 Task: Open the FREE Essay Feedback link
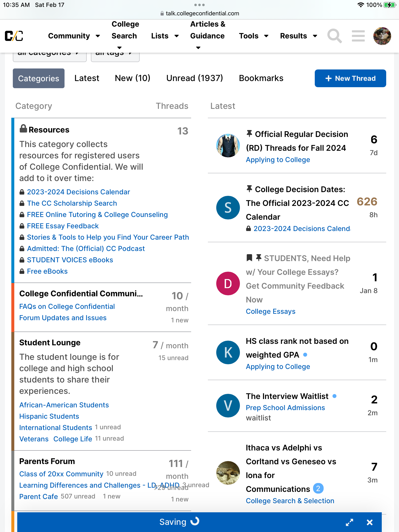pyautogui.click(x=63, y=226)
